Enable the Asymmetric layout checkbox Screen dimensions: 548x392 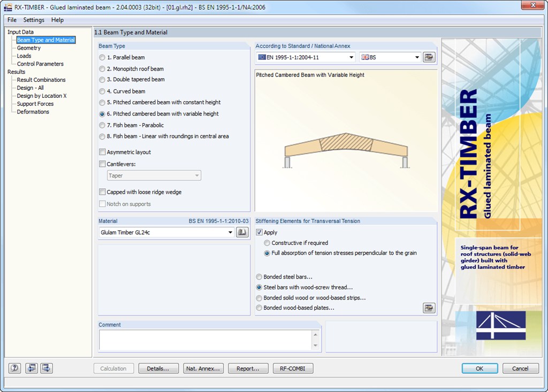tap(101, 152)
